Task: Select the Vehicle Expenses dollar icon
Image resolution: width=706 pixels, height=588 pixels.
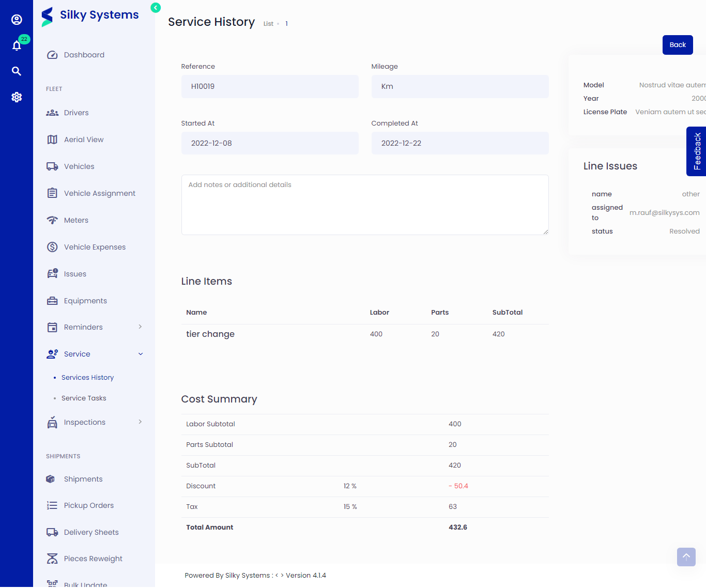Action: coord(52,247)
